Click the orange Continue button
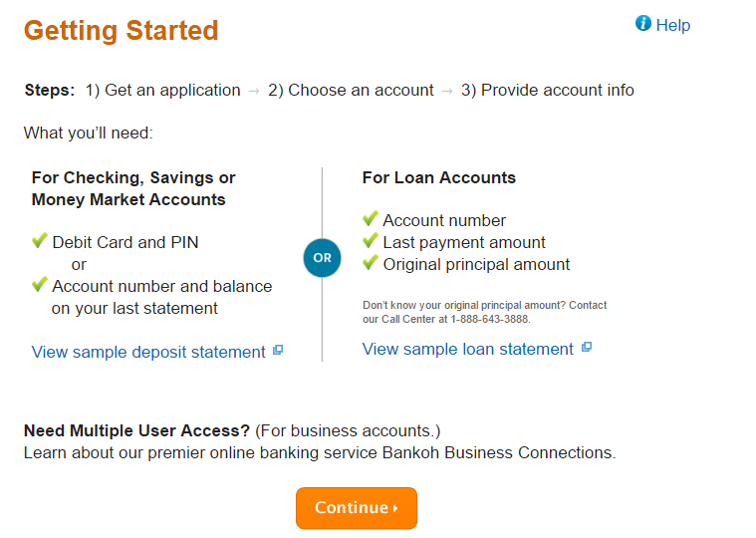 [357, 508]
